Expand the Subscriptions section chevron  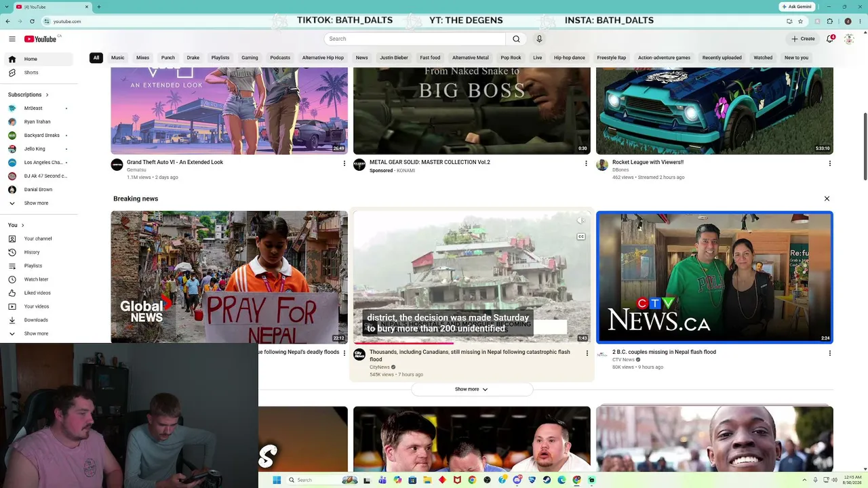coord(47,95)
